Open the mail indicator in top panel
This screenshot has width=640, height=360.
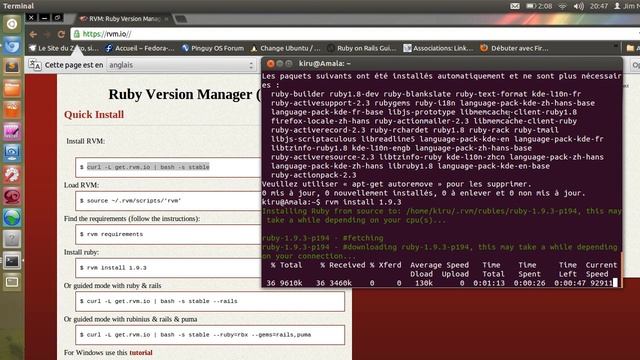click(515, 6)
